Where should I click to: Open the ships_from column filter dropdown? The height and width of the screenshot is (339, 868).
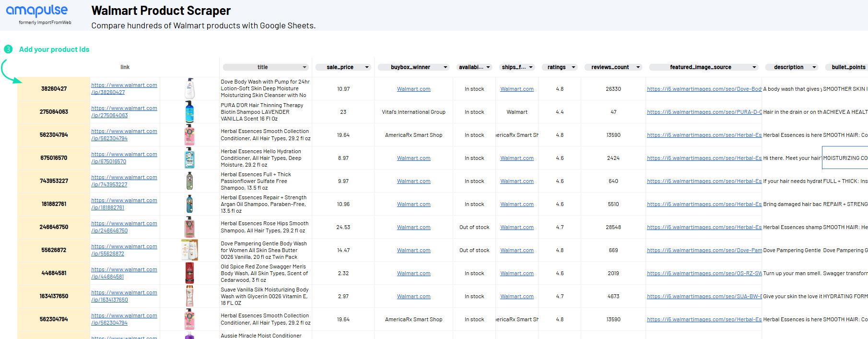pyautogui.click(x=531, y=67)
